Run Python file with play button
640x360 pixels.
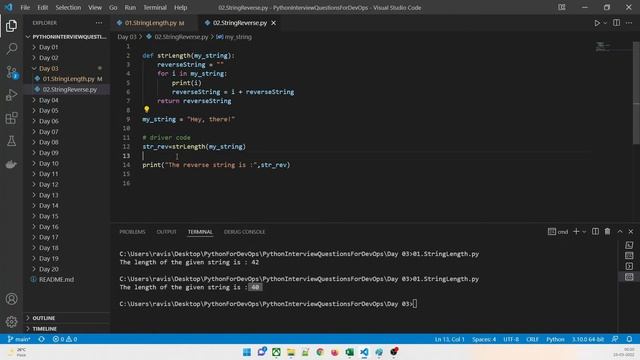[597, 23]
